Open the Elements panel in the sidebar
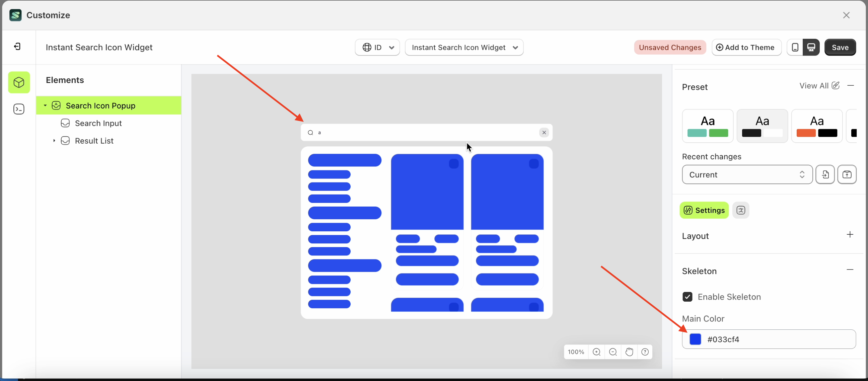 [18, 82]
